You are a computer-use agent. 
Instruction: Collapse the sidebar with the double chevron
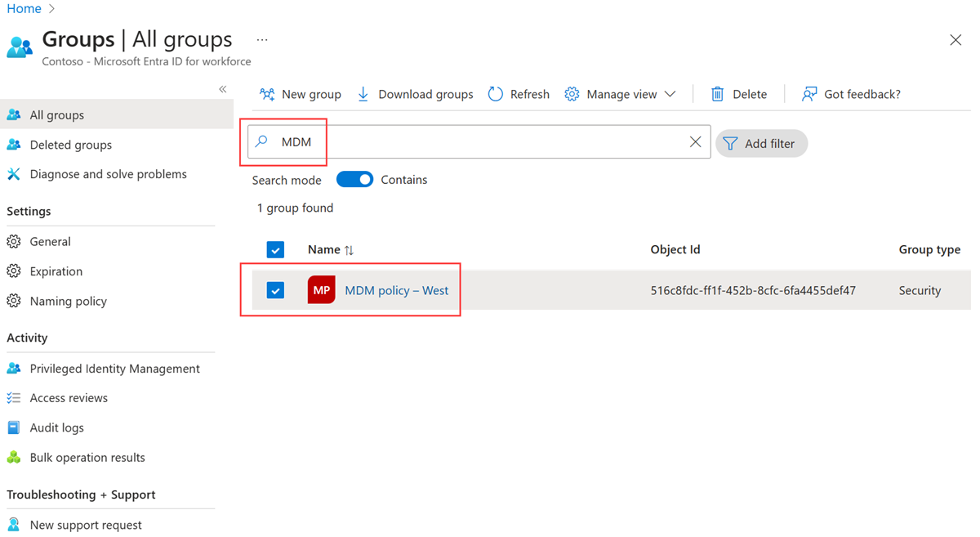tap(222, 89)
